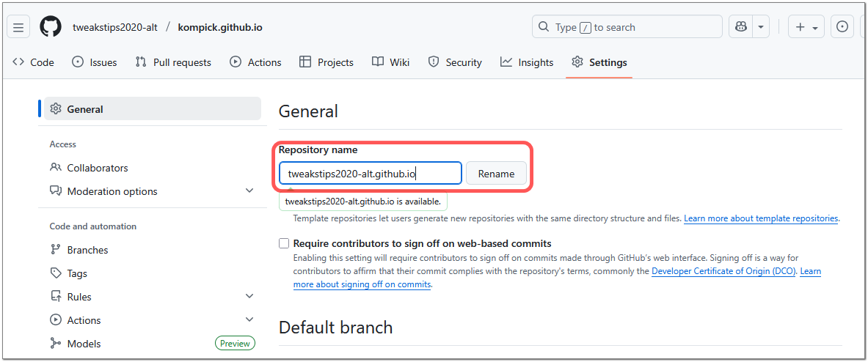Expand the Rules chevron
The image size is (868, 362).
pyautogui.click(x=249, y=296)
